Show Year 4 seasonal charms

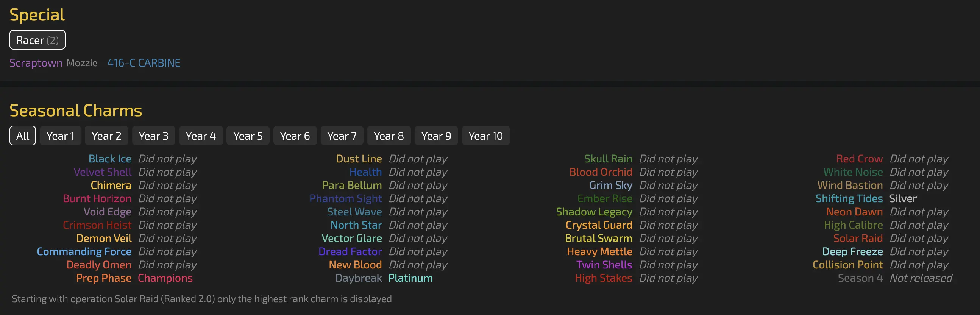pyautogui.click(x=200, y=136)
